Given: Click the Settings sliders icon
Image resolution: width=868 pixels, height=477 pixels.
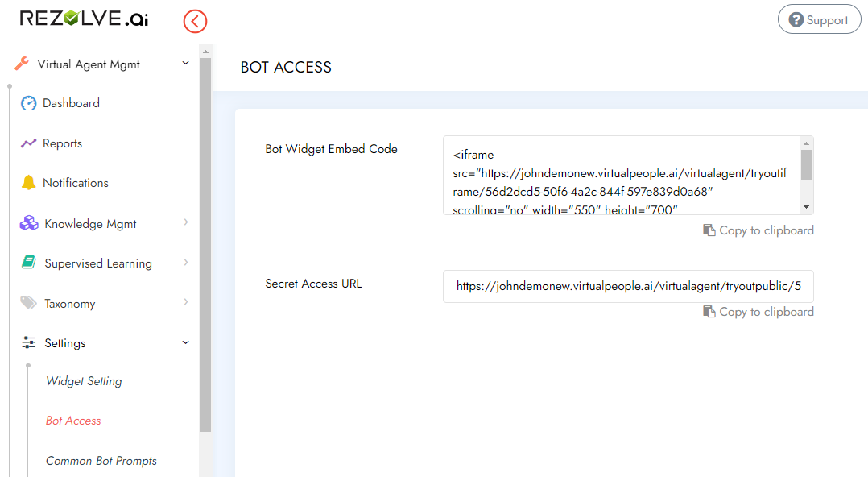Looking at the screenshot, I should tap(28, 342).
